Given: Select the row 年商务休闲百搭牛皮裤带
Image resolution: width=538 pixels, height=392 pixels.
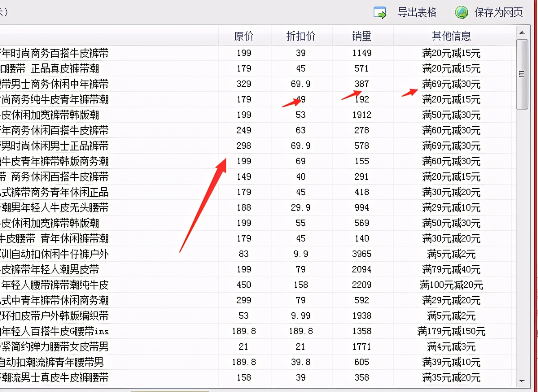Looking at the screenshot, I should pos(258,131).
